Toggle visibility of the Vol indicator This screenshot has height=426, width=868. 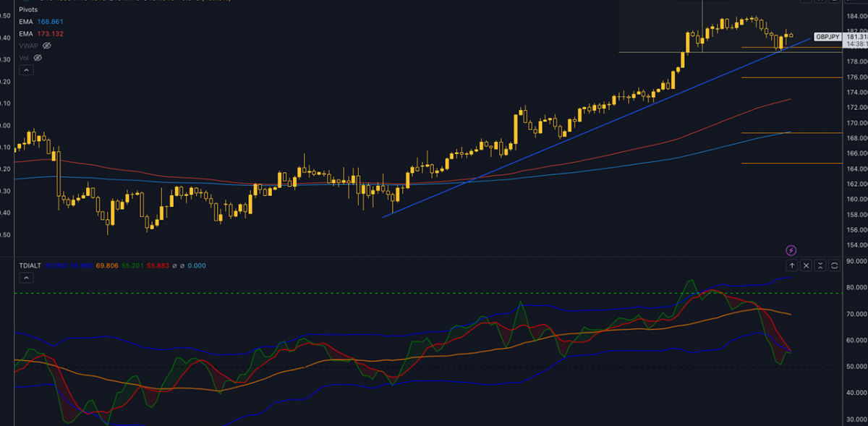coord(38,57)
